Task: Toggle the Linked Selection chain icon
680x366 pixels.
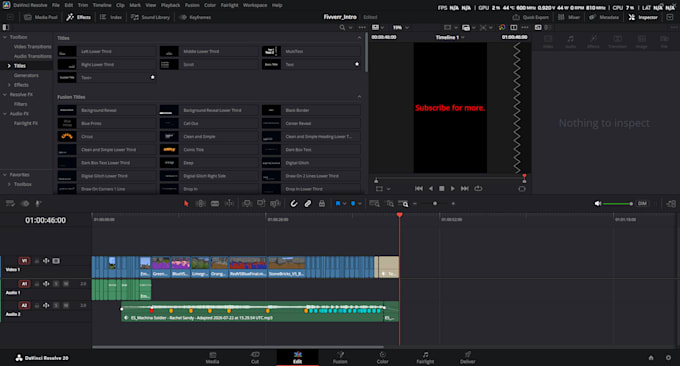Action: 307,203
